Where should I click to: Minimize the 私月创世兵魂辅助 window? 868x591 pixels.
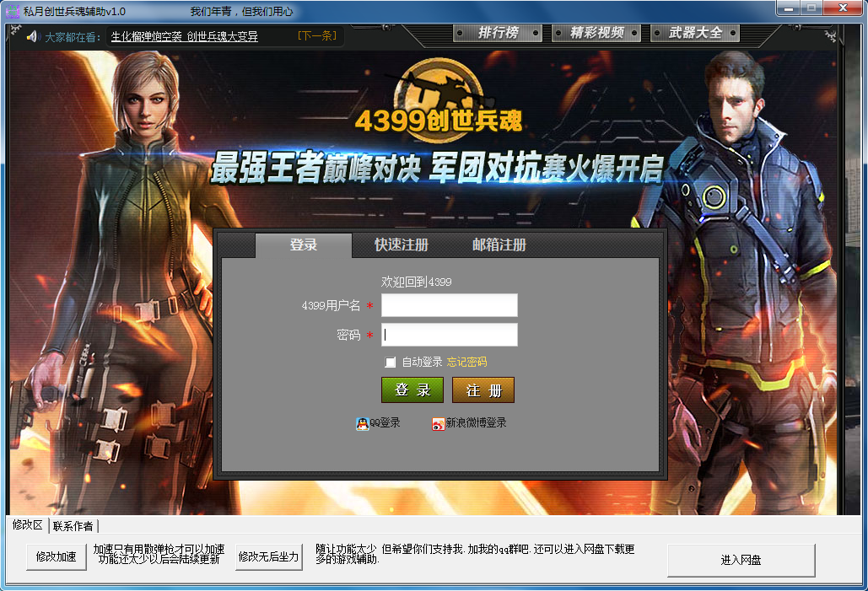788,8
